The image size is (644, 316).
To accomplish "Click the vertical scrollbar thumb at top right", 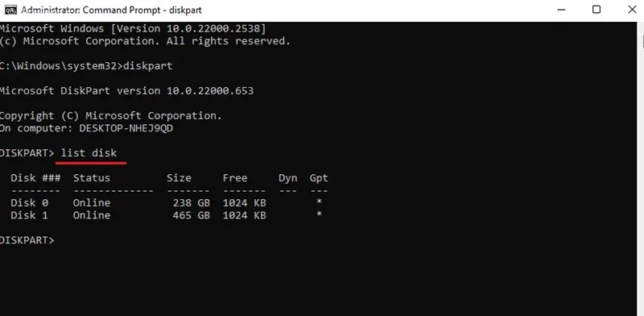I will click(642, 42).
